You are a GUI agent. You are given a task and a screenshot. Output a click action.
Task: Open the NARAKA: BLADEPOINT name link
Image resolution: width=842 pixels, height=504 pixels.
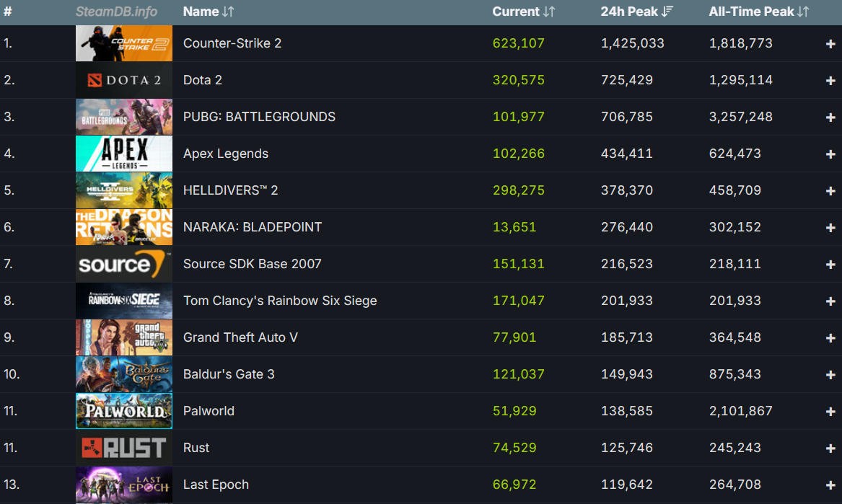(253, 227)
